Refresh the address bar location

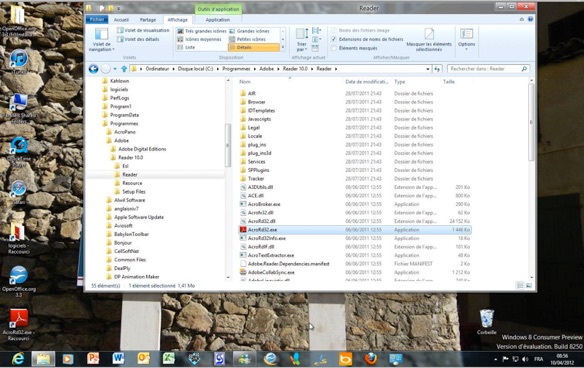[437, 69]
